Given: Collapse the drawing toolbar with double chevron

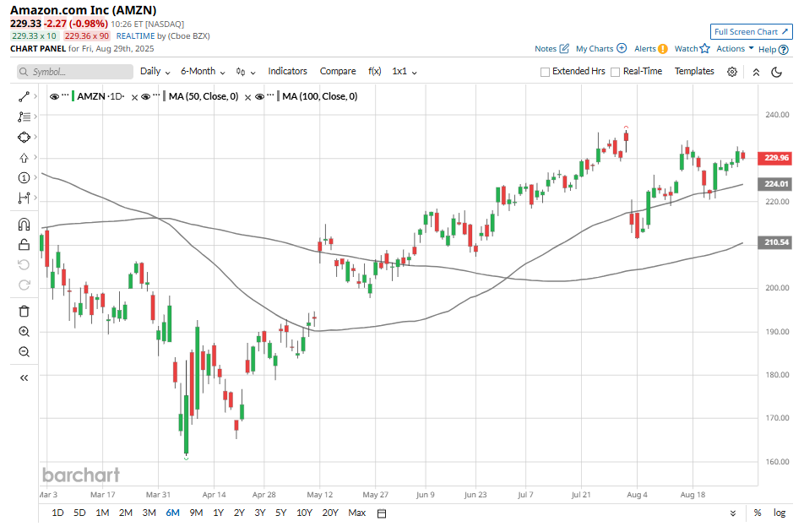Looking at the screenshot, I should (24, 378).
